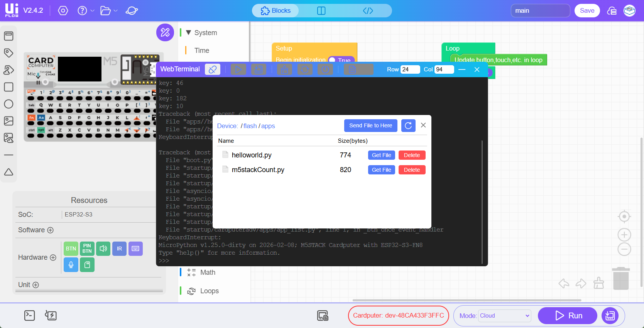644x328 pixels.
Task: Click the round design tools button
Action: pos(165,32)
